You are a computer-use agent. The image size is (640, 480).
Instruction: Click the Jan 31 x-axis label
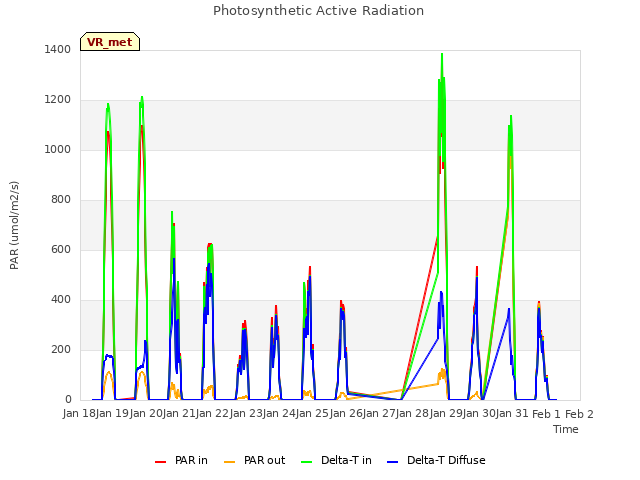coord(512,414)
